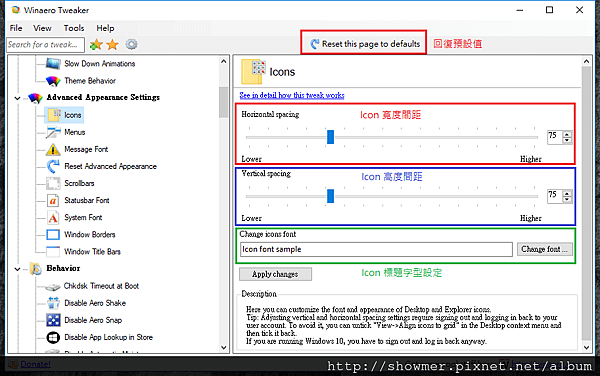
Task: Collapse Advanced Appearance Settings group
Action: [x=17, y=98]
